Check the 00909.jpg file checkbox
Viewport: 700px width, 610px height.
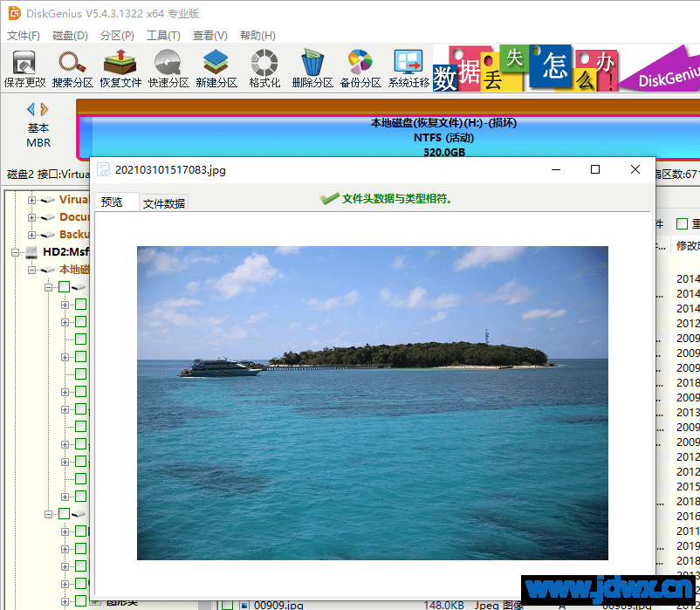228,605
